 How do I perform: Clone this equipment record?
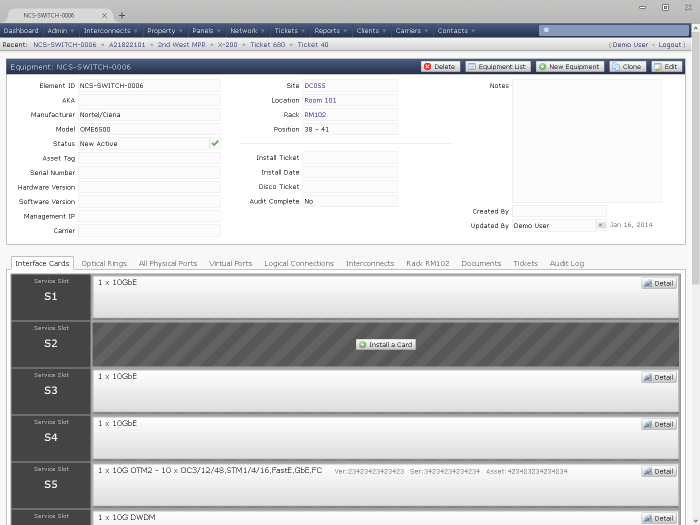(627, 67)
